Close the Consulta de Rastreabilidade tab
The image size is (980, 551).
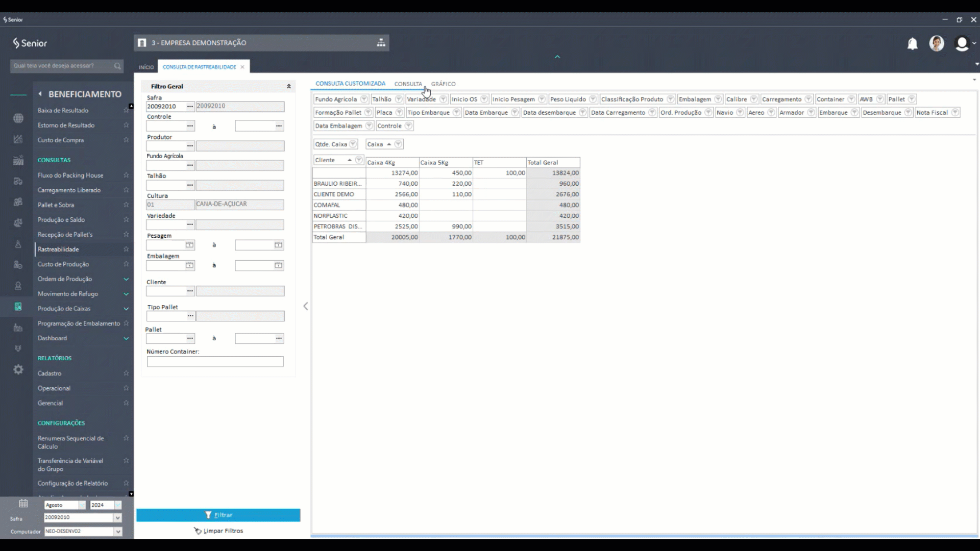[x=242, y=67]
